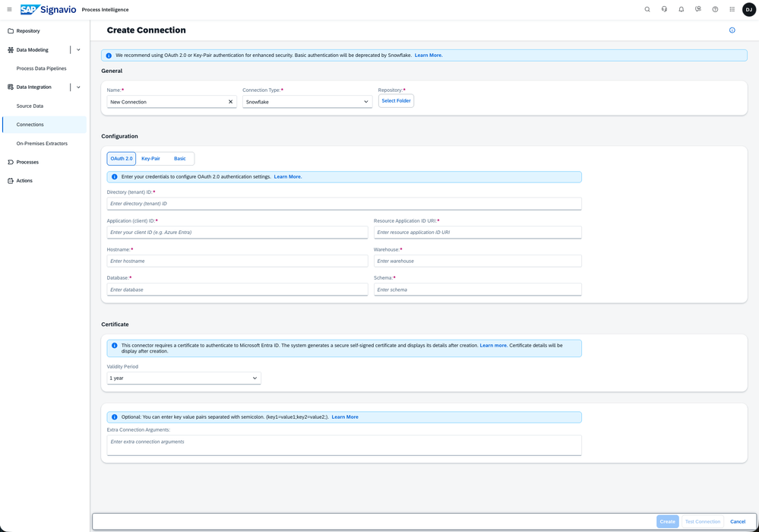The image size is (759, 532).
Task: Select the Basic authentication tab
Action: pyautogui.click(x=180, y=158)
